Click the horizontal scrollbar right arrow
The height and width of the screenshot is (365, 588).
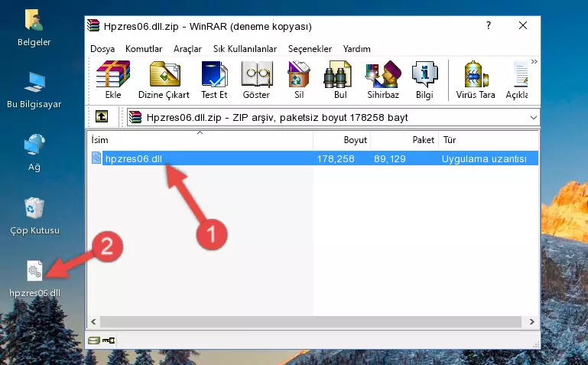click(531, 321)
